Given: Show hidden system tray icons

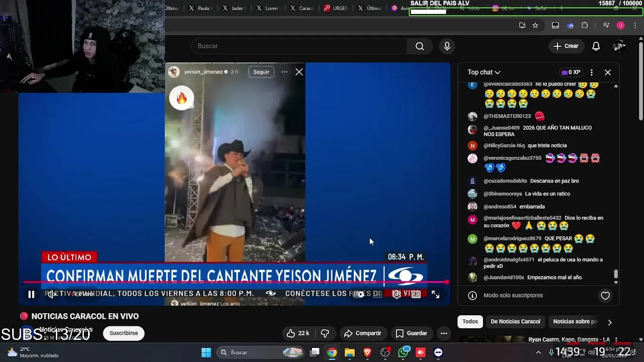Looking at the screenshot, I should pos(538,352).
